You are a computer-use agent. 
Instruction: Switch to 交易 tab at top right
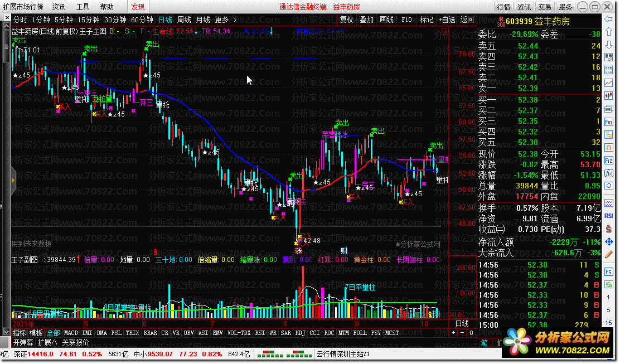(545, 7)
